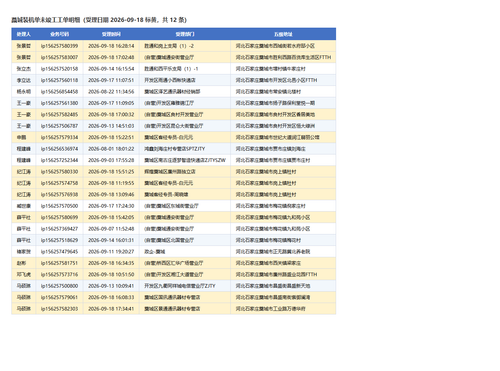Click business number ip156257573716
This screenshot has height=371, width=500.
click(x=59, y=274)
